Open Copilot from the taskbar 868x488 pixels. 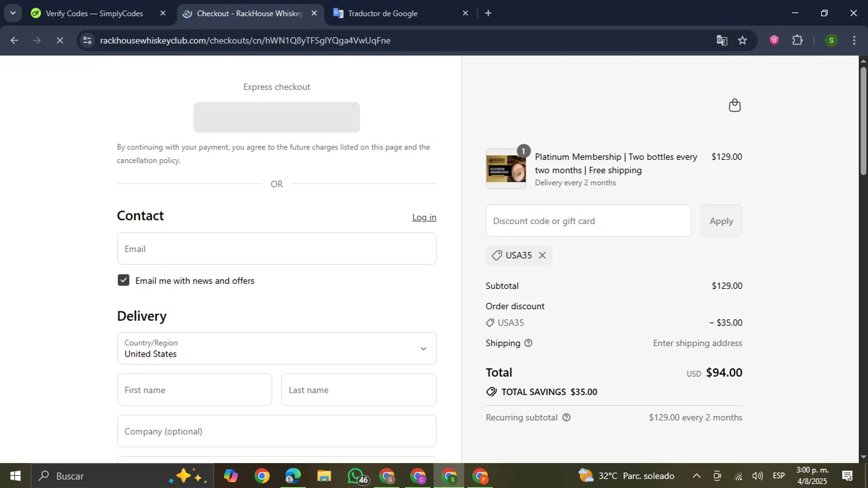pos(231,476)
